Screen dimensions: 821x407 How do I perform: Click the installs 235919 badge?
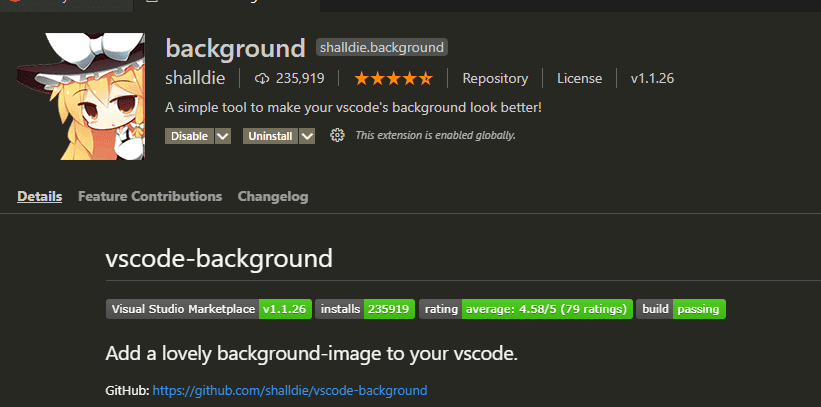click(365, 309)
